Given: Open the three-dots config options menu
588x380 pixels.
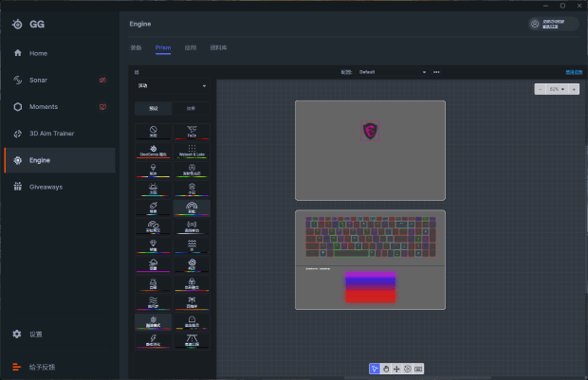Looking at the screenshot, I should click(x=436, y=72).
